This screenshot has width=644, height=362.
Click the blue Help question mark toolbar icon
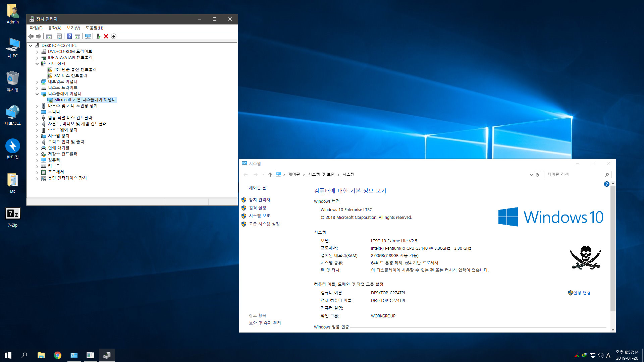(69, 36)
